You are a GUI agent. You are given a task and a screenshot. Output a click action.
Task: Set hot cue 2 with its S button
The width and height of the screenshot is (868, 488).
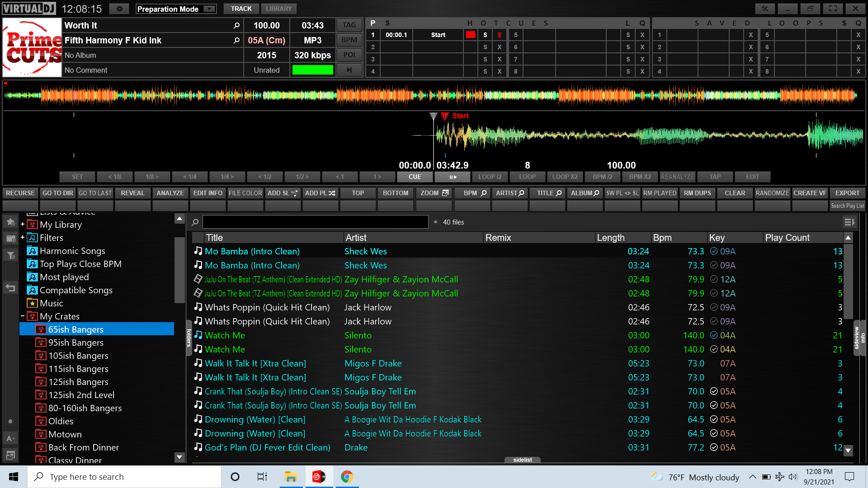click(x=485, y=47)
